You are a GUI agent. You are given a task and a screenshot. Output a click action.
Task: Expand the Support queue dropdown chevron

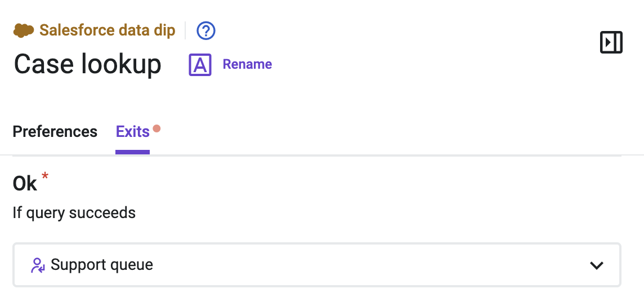click(x=596, y=265)
